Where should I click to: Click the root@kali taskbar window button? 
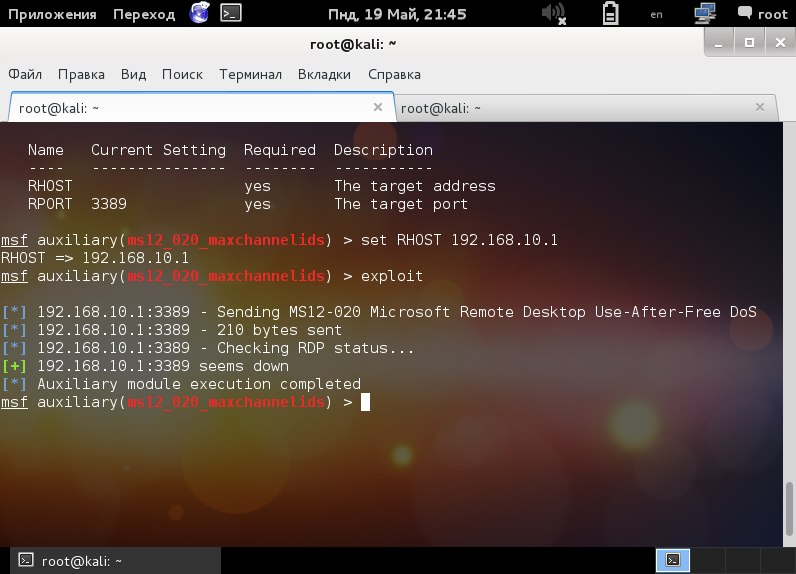(116, 561)
